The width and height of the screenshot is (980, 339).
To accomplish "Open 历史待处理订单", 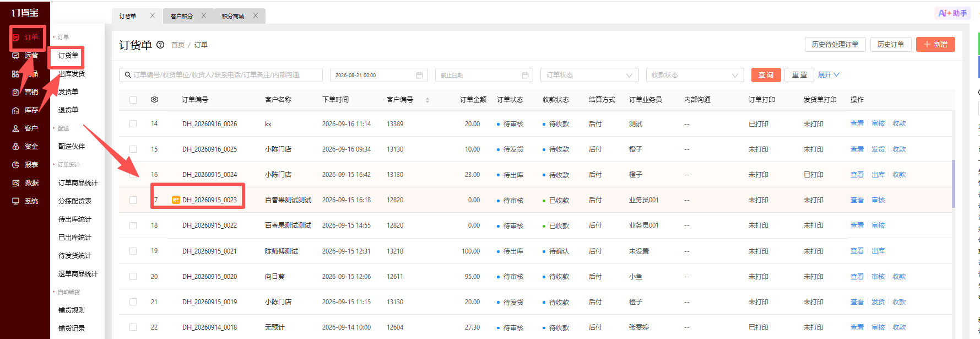I will click(x=835, y=45).
